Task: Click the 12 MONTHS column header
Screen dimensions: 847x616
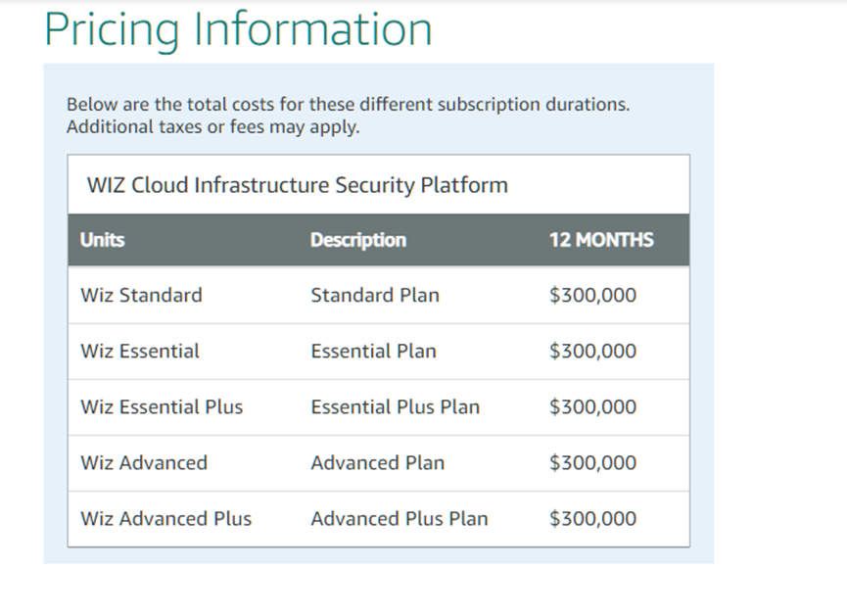Action: (601, 240)
